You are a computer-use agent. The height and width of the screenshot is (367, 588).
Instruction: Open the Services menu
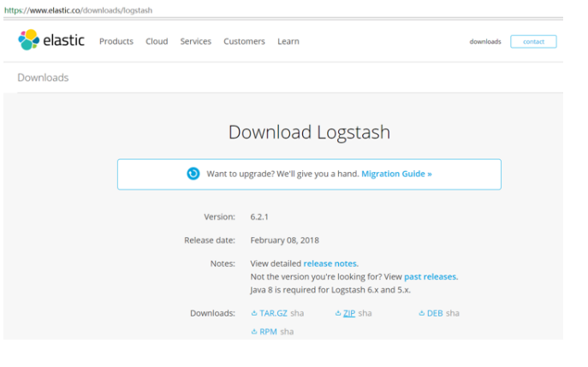(x=195, y=41)
